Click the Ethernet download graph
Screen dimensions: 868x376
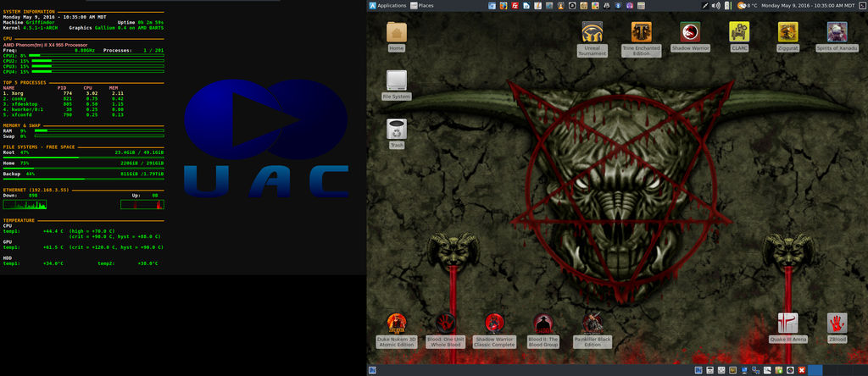point(25,205)
